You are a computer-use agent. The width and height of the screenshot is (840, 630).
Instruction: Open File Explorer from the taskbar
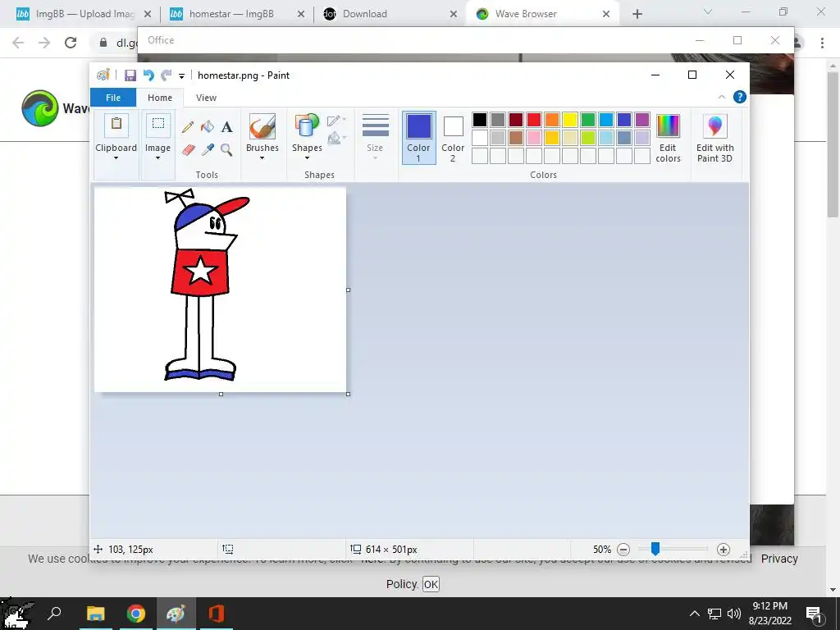tap(96, 614)
